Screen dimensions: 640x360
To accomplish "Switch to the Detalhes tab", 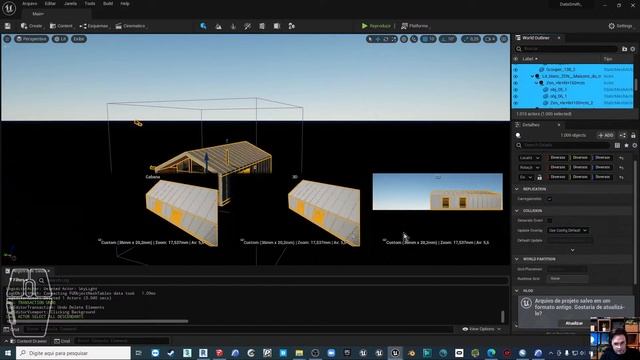I will click(531, 125).
